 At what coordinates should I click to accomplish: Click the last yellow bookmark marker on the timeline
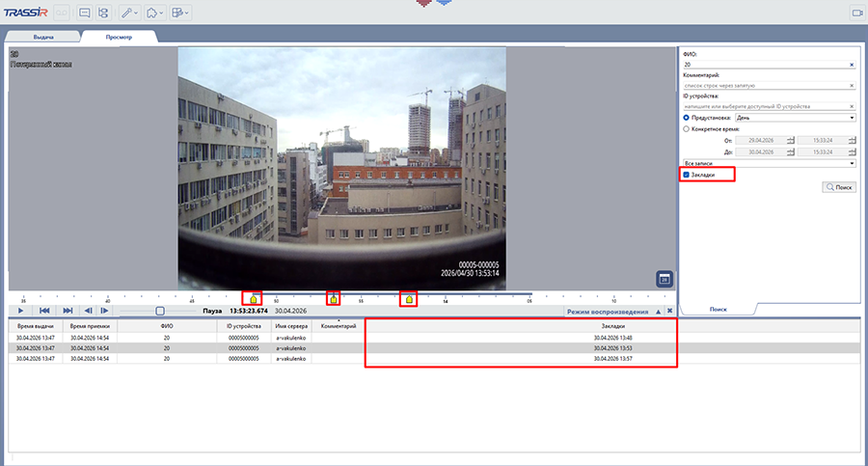pyautogui.click(x=409, y=299)
